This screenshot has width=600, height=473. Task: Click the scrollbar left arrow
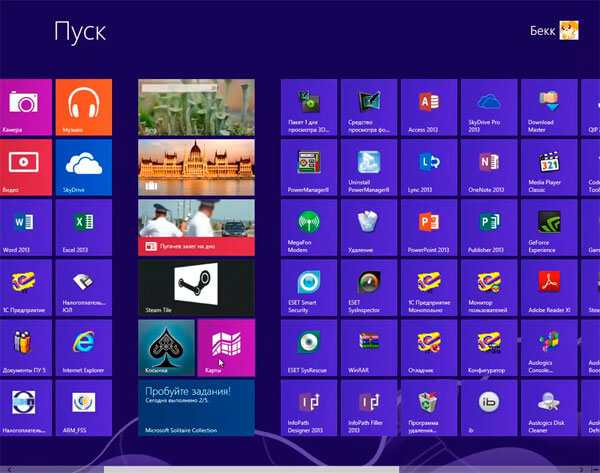[9, 469]
